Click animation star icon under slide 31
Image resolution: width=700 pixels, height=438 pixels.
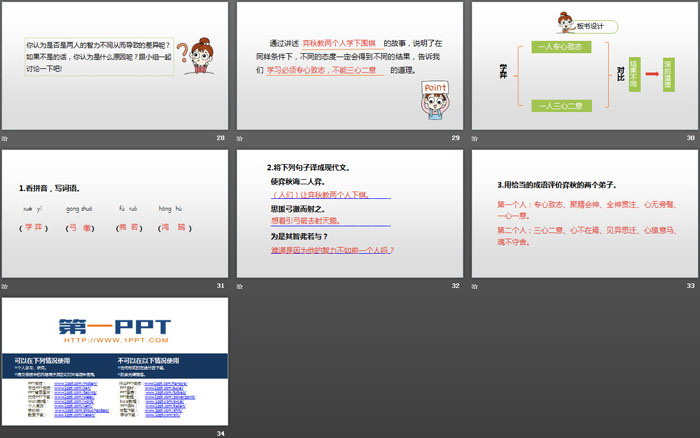pyautogui.click(x=5, y=286)
